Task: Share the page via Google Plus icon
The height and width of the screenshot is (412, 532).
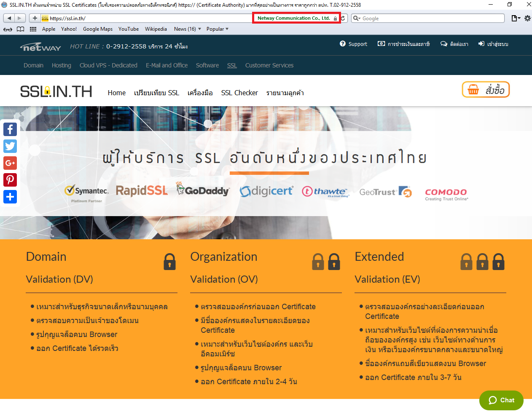Action: pos(10,163)
